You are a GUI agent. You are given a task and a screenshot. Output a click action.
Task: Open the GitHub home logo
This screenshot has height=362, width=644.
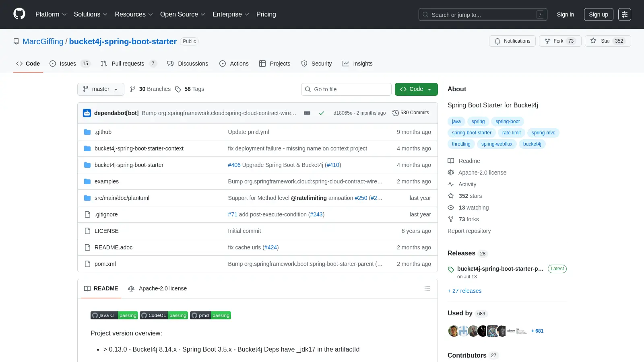pos(19,14)
